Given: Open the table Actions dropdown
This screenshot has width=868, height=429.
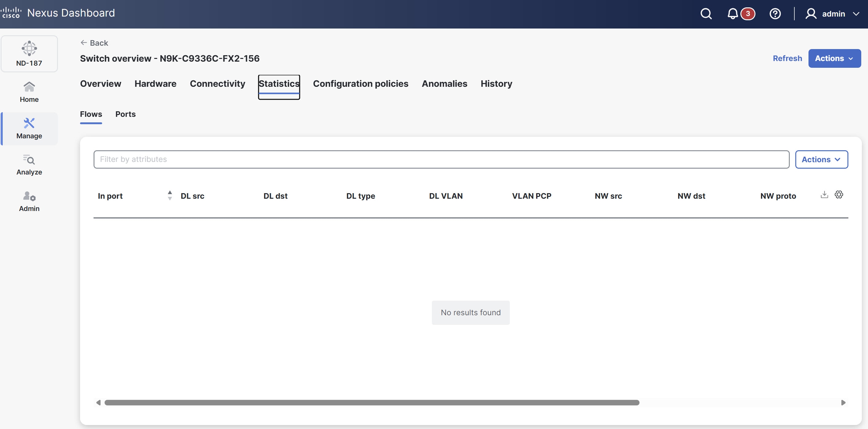Looking at the screenshot, I should pyautogui.click(x=821, y=159).
